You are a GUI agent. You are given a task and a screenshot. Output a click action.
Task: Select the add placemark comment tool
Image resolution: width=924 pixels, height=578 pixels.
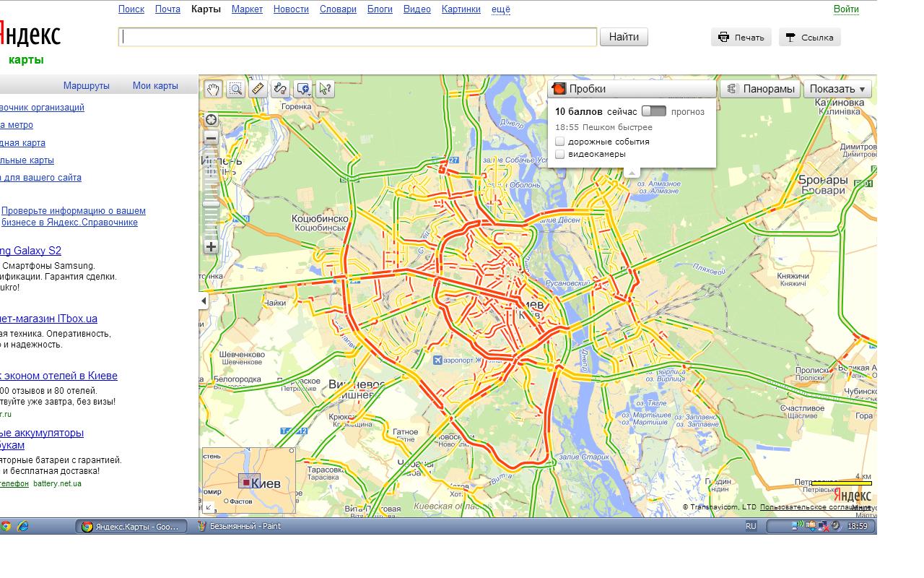pyautogui.click(x=303, y=89)
